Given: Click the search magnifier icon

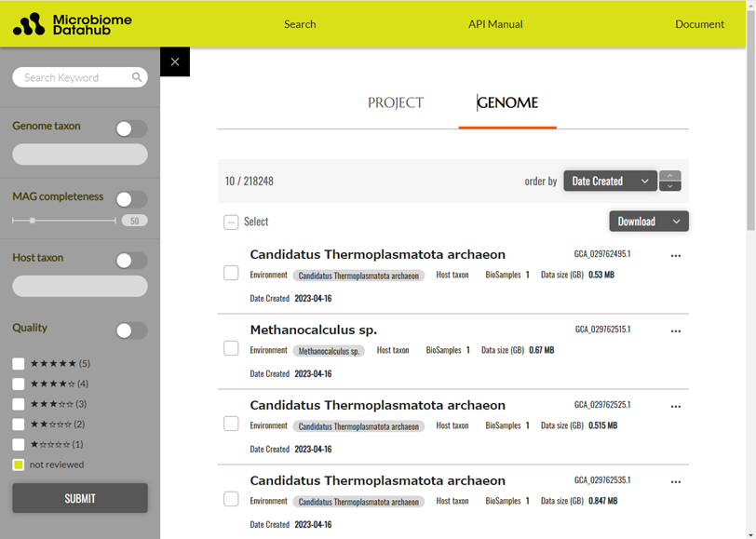Looking at the screenshot, I should 137,77.
